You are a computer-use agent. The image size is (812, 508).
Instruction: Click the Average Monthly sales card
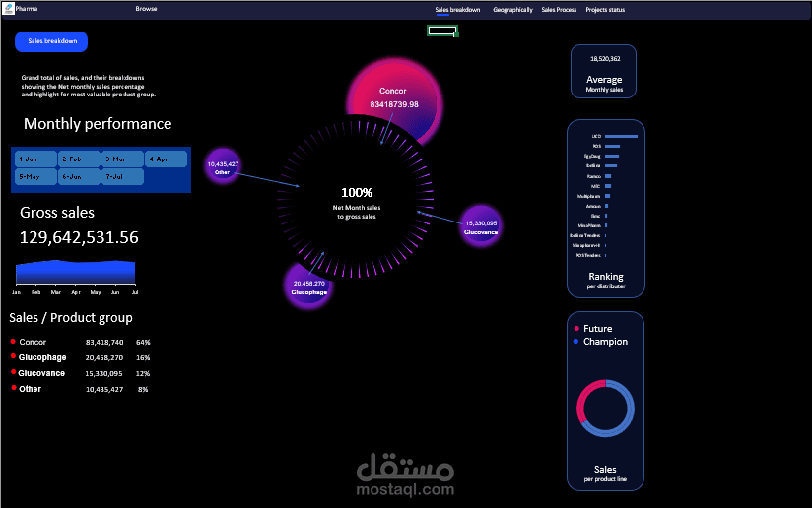[603, 72]
